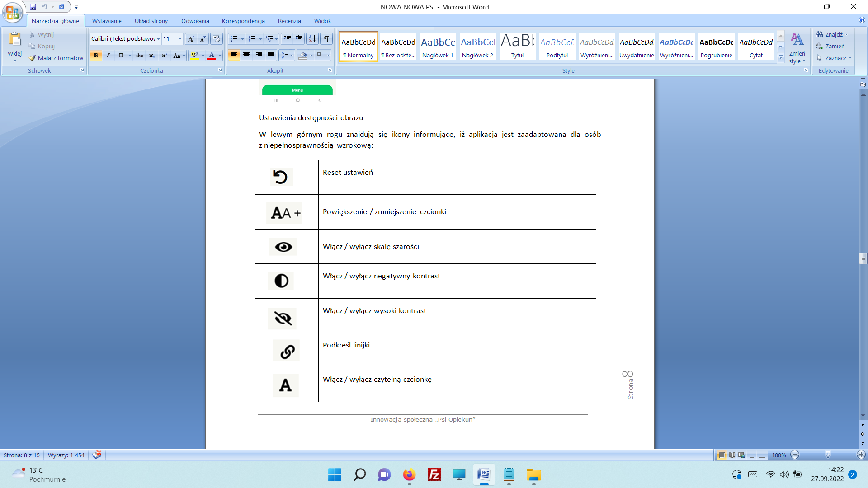Apply yellow text highlight color
868x488 pixels.
(194, 56)
